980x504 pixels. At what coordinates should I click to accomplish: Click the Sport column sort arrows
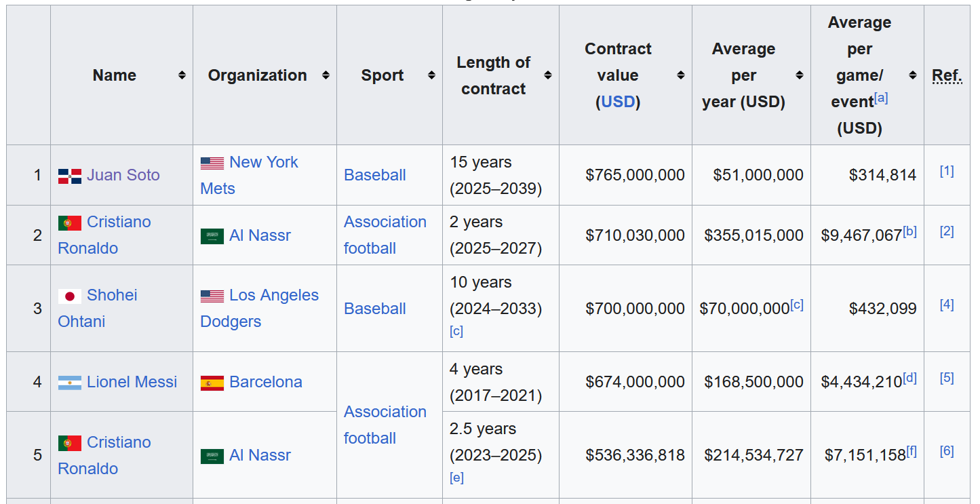(x=431, y=75)
